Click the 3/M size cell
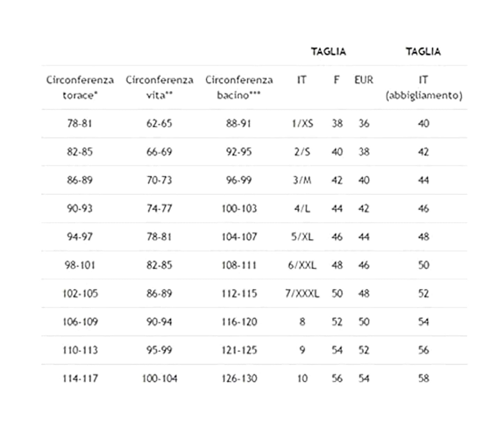 click(x=302, y=180)
